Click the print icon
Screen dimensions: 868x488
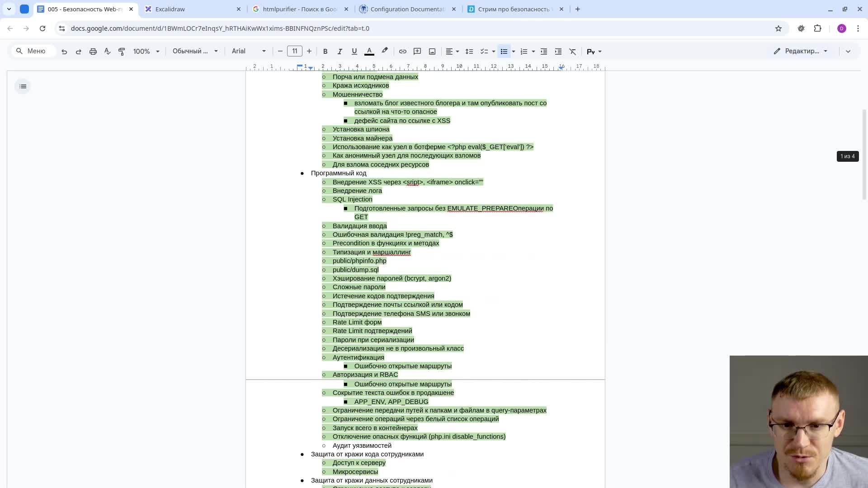pyautogui.click(x=93, y=52)
